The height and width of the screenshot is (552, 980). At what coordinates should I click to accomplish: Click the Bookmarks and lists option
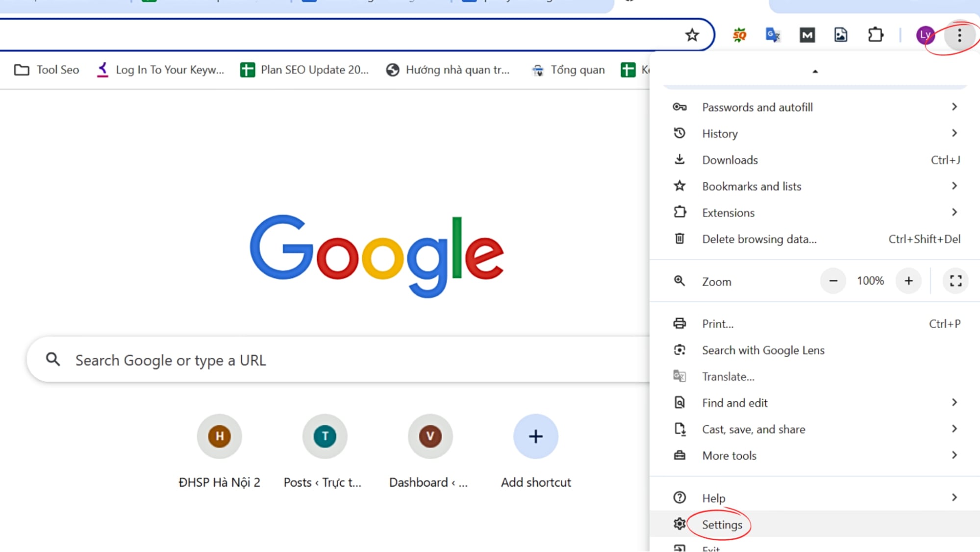pos(751,186)
